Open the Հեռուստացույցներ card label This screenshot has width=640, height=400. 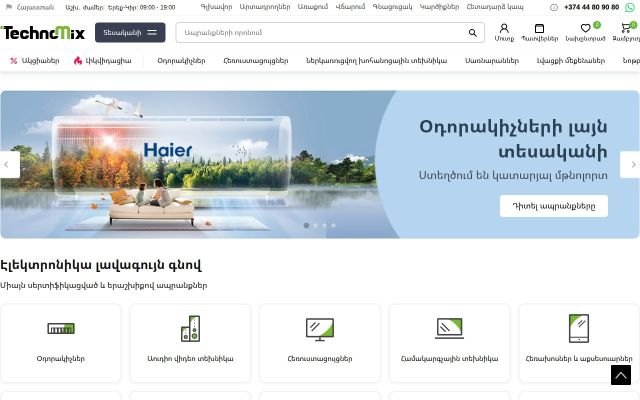[x=320, y=359]
